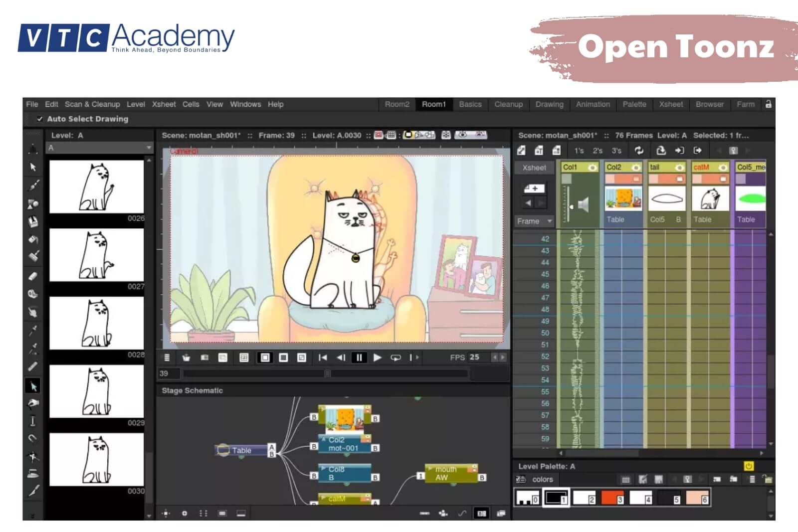798x532 pixels.
Task: Click the mute speaker icon in Col1
Action: point(584,204)
